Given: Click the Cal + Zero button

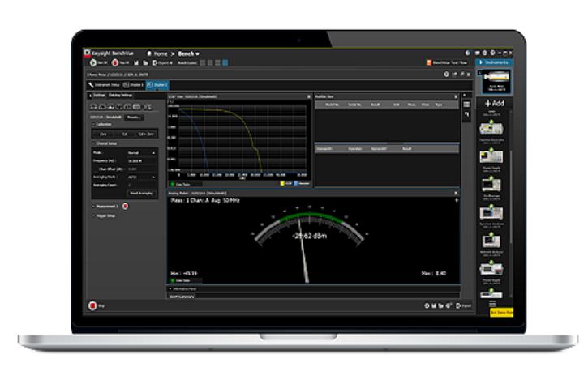Looking at the screenshot, I should [147, 134].
